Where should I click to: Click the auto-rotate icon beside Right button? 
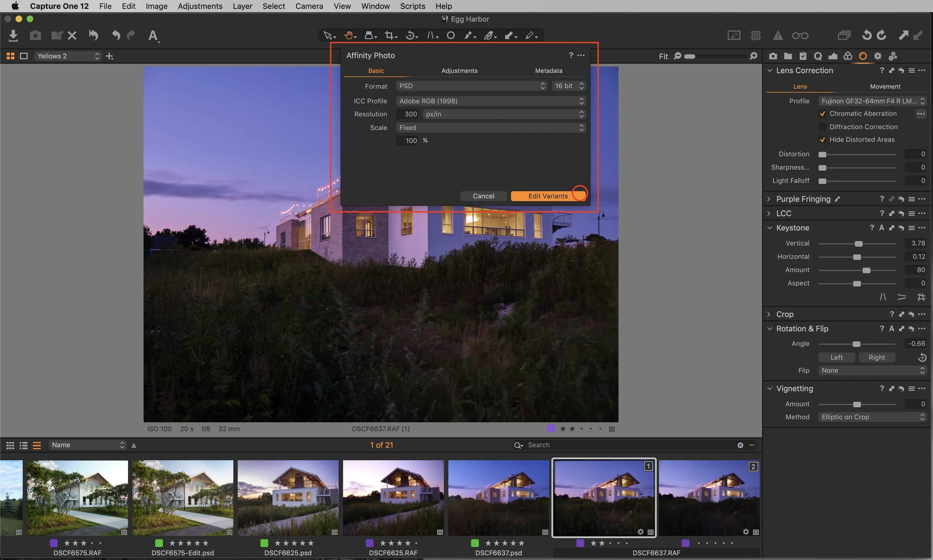[922, 357]
